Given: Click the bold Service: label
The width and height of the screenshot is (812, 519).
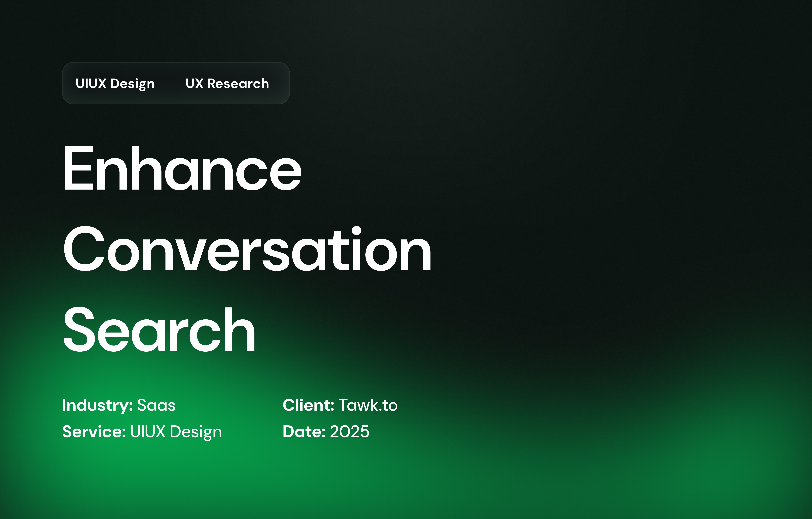Looking at the screenshot, I should click(94, 432).
